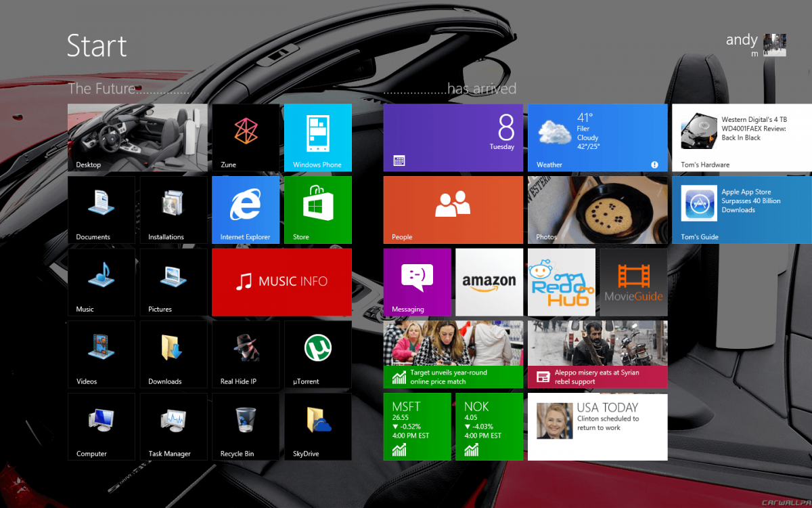Image resolution: width=812 pixels, height=508 pixels.
Task: Open the SkyDrive folder tile
Action: click(x=317, y=427)
